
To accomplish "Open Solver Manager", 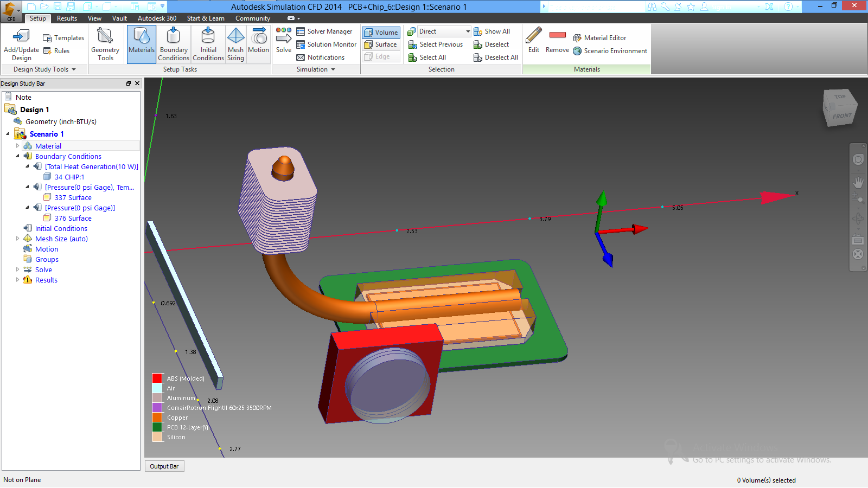I will pyautogui.click(x=324, y=31).
